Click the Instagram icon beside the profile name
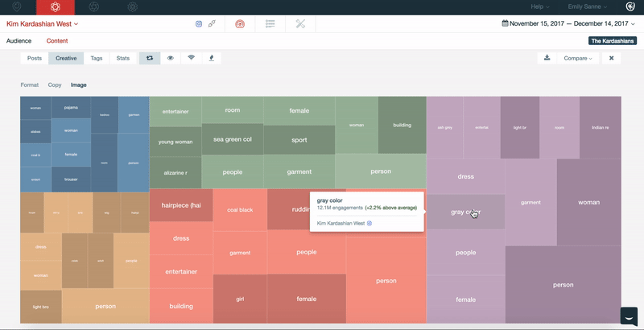This screenshot has height=330, width=644. click(199, 24)
